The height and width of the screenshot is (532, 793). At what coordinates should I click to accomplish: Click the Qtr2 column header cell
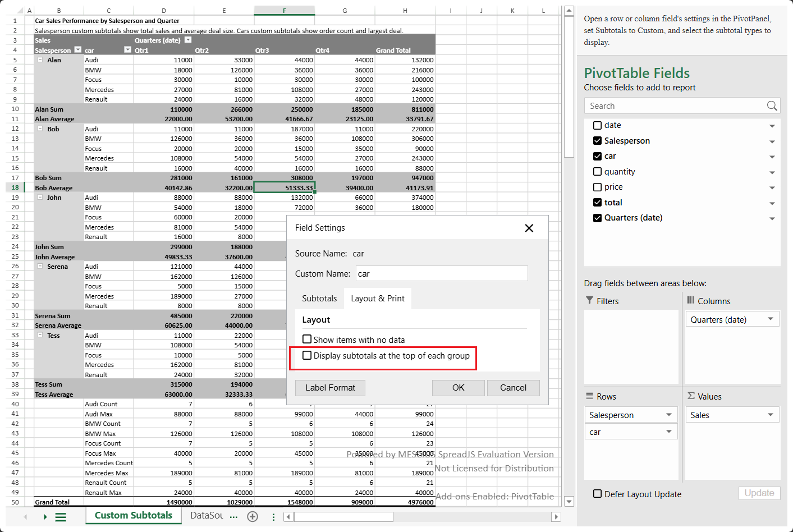[x=224, y=50]
